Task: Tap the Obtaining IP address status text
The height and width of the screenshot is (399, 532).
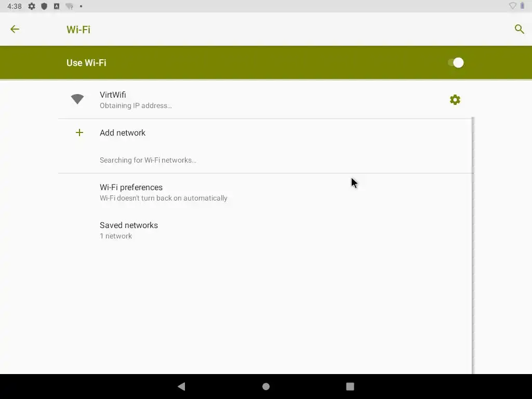Action: [136, 105]
